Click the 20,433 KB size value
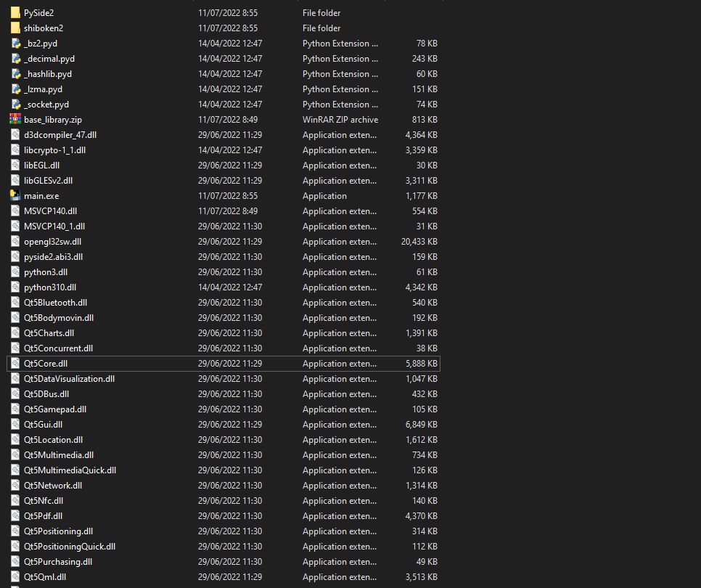Image resolution: width=701 pixels, height=588 pixels. point(419,242)
